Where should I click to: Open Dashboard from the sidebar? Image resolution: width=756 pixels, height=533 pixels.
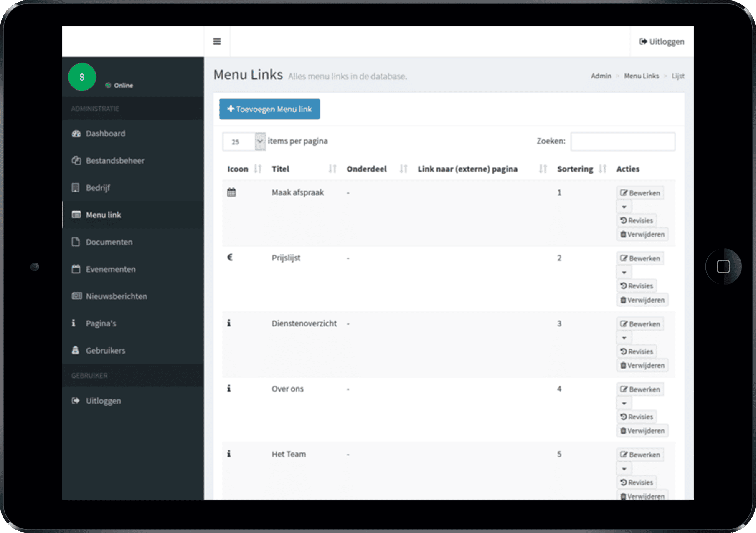point(133,134)
